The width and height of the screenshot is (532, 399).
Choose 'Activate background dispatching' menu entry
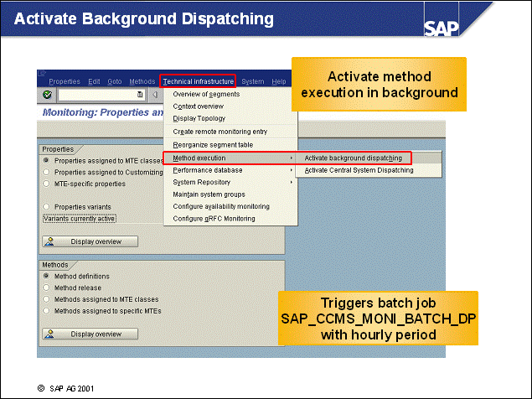click(x=353, y=158)
